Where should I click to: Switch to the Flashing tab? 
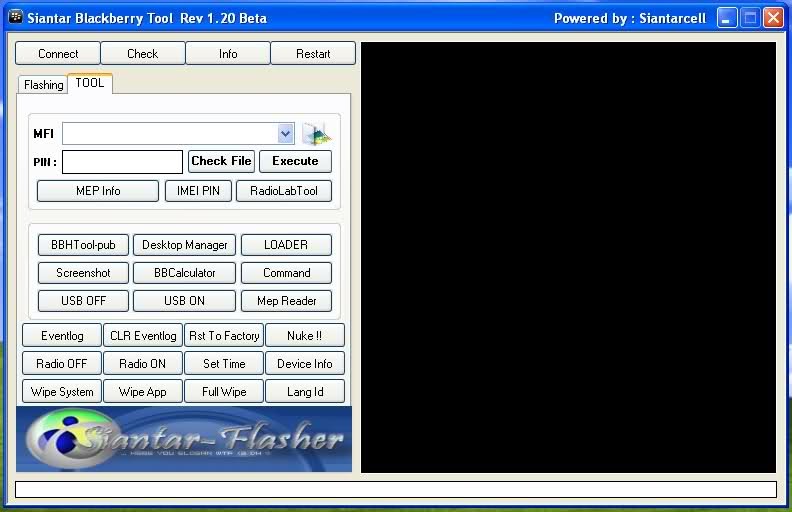click(43, 84)
